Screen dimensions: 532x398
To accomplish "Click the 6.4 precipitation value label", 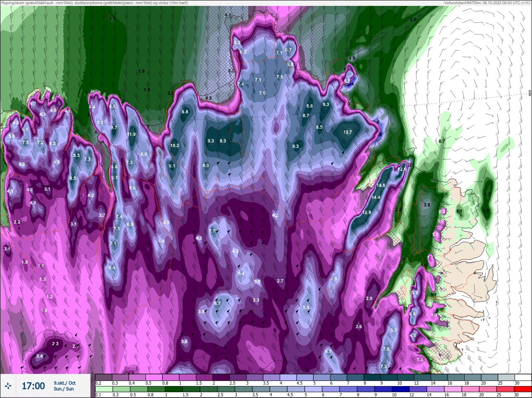I will click(112, 268).
